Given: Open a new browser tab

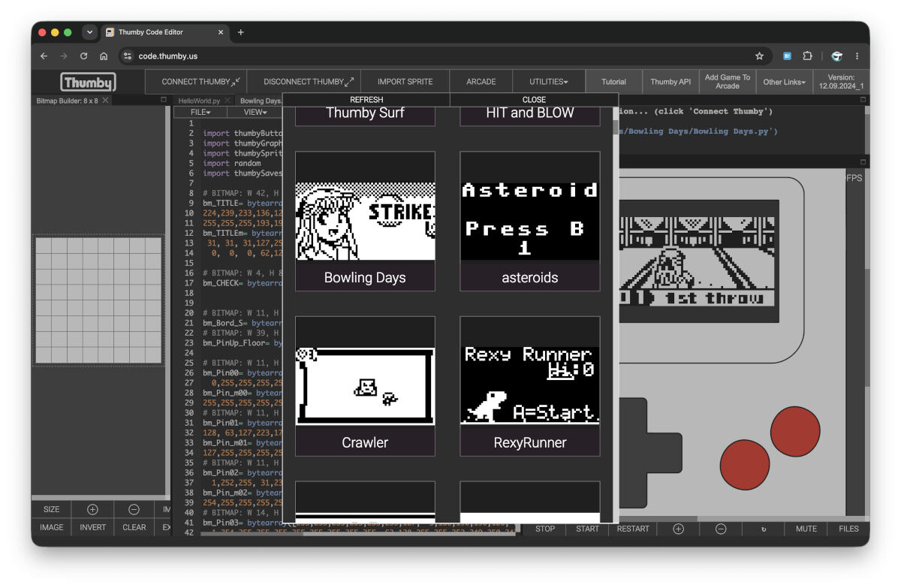Looking at the screenshot, I should coord(241,32).
